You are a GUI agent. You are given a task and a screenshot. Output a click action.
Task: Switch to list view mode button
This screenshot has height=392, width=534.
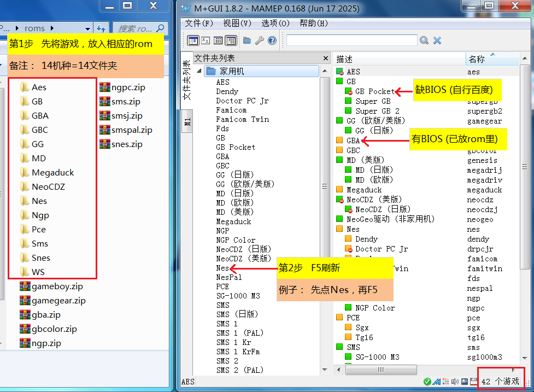(x=218, y=41)
